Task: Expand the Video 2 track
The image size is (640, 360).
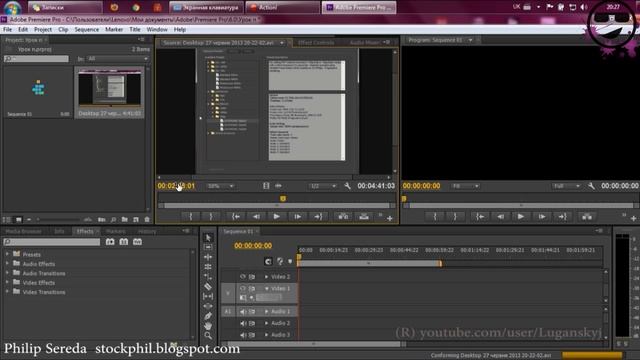Action: coord(267,277)
